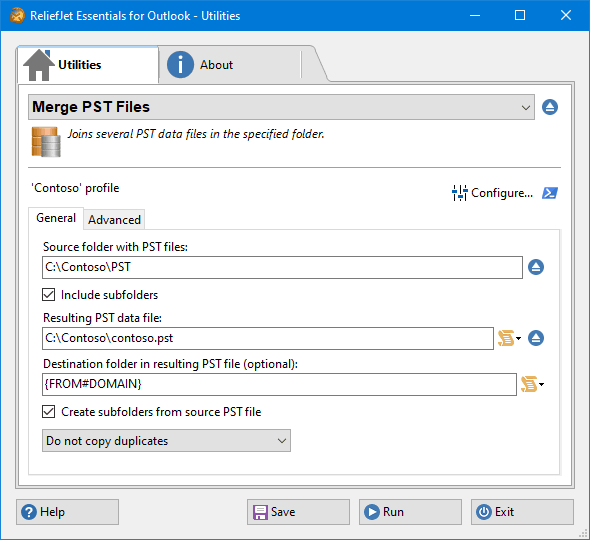Expand the Merge PST Files utility dropdown
The width and height of the screenshot is (590, 540).
(281, 107)
